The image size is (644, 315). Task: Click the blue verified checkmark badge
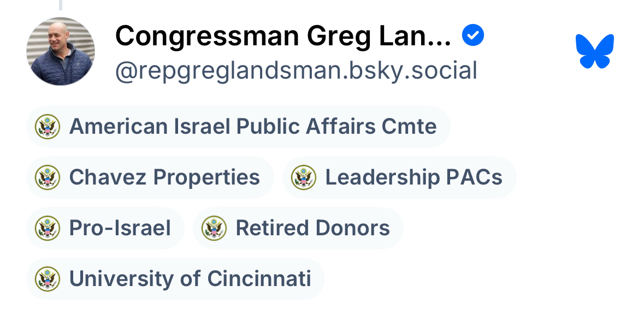point(472,36)
